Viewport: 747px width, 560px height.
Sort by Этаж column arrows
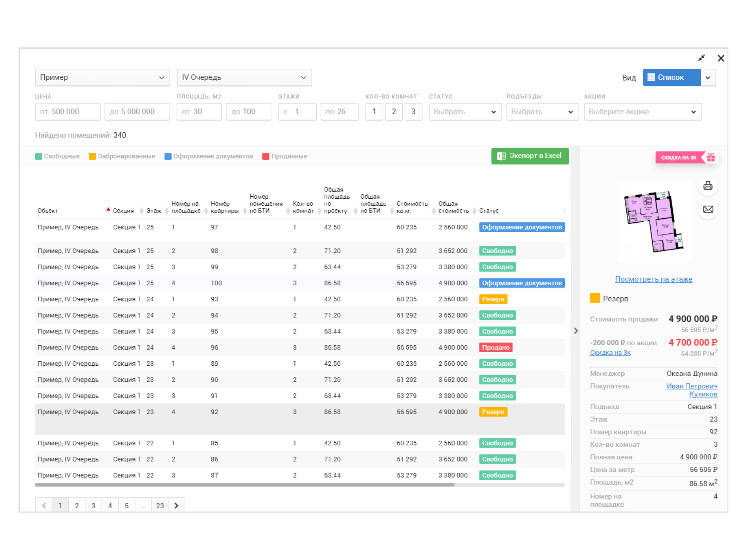click(x=167, y=211)
